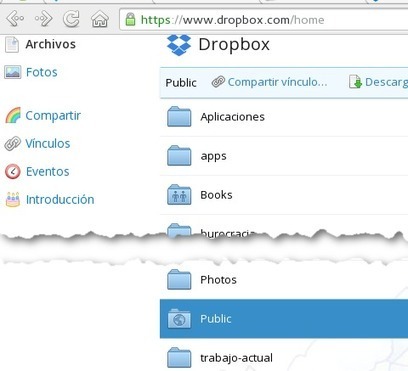
Task: Click the Aplicaciones folder icon
Action: click(x=179, y=117)
